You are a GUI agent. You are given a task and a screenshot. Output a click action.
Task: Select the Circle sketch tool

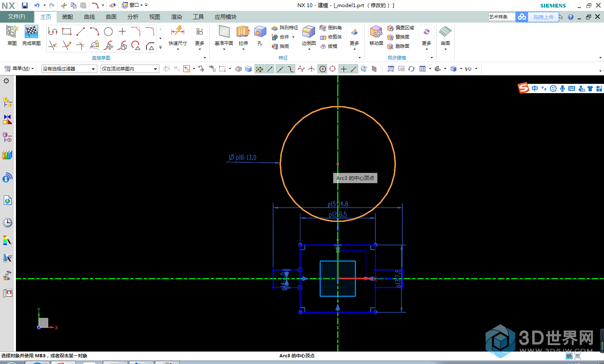pyautogui.click(x=108, y=31)
